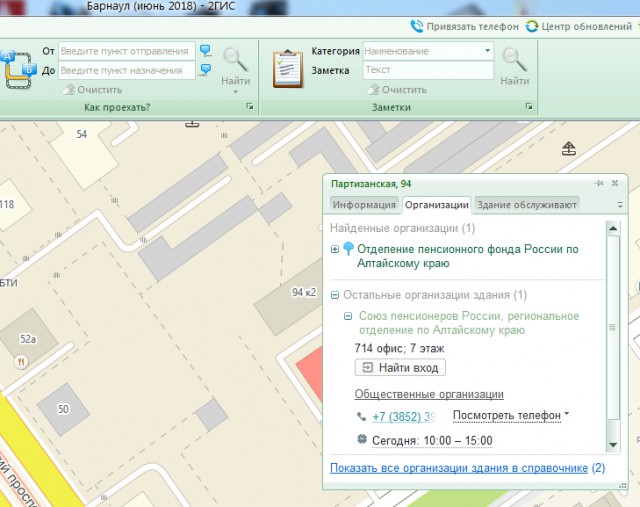The width and height of the screenshot is (640, 507).
Task: Click the map marker near top right
Action: 569,149
